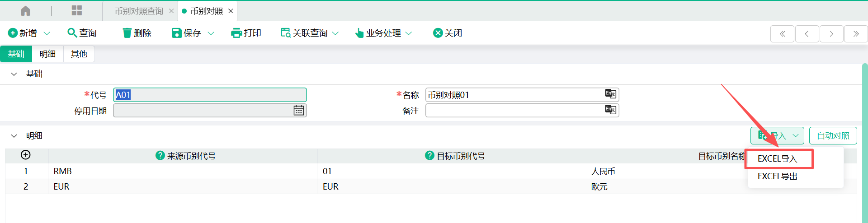Add a row with the plus circle icon

point(26,155)
